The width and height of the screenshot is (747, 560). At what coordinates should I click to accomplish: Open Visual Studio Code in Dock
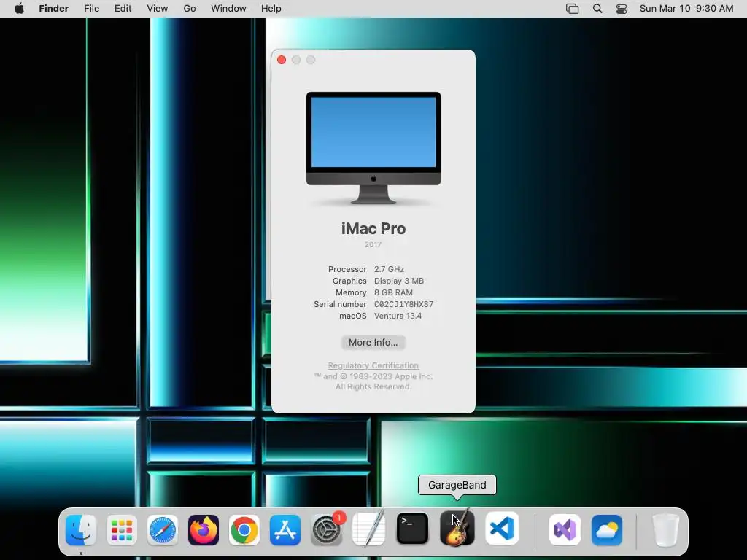pyautogui.click(x=502, y=529)
